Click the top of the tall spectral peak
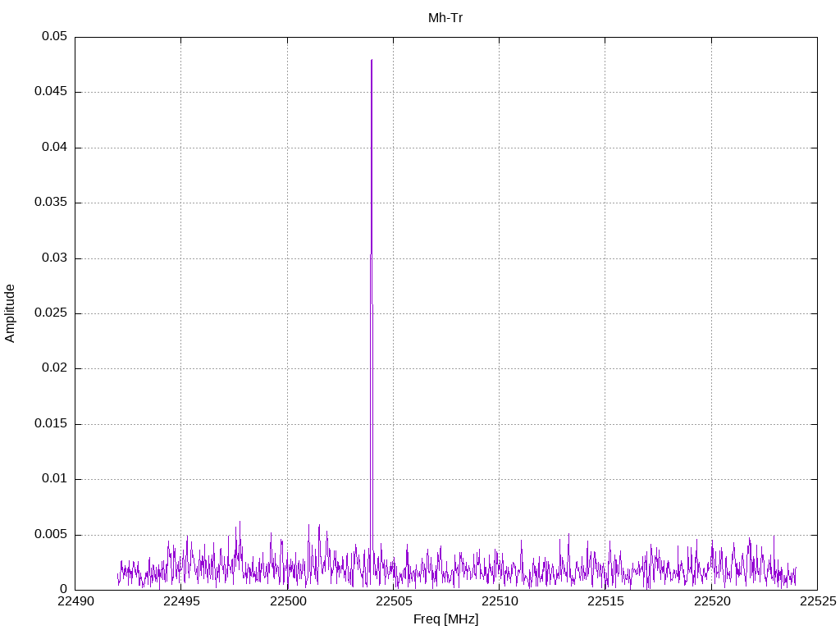The height and width of the screenshot is (630, 840). 372,61
